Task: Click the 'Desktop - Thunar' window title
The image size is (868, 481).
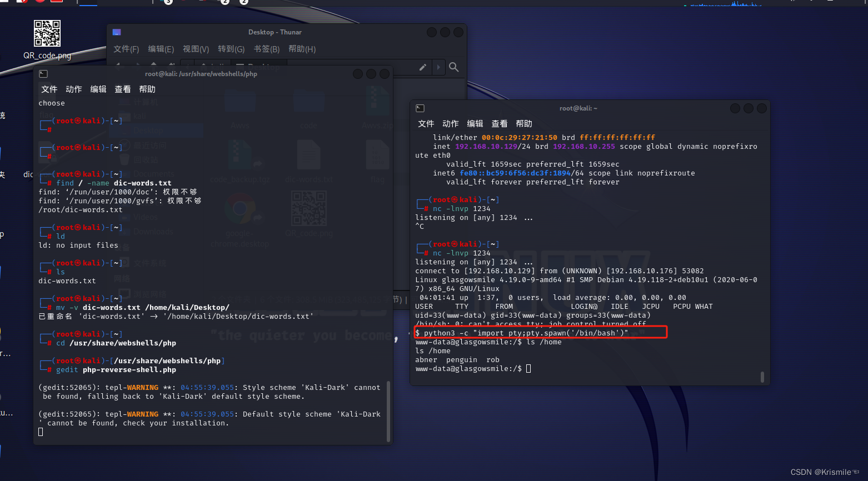Action: click(275, 32)
